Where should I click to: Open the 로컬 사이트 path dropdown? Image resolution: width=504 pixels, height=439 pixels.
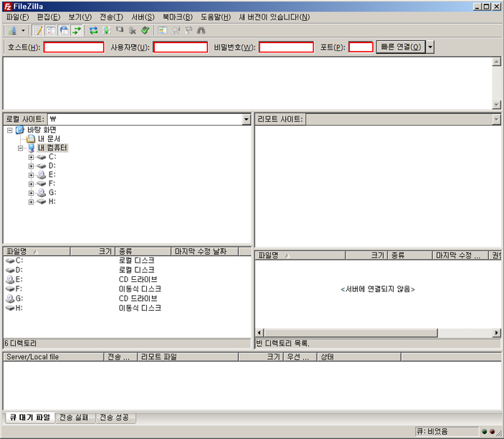pyautogui.click(x=246, y=119)
